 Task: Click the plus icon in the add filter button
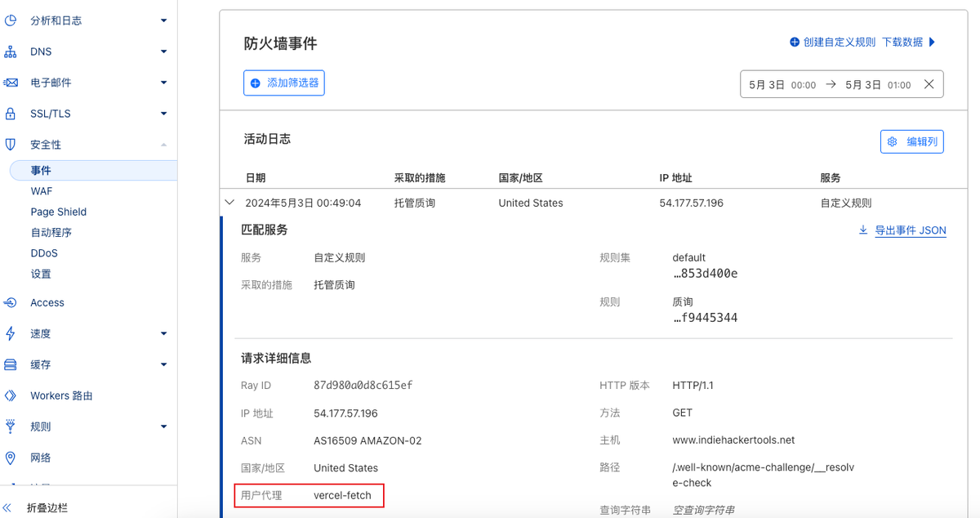pyautogui.click(x=255, y=83)
